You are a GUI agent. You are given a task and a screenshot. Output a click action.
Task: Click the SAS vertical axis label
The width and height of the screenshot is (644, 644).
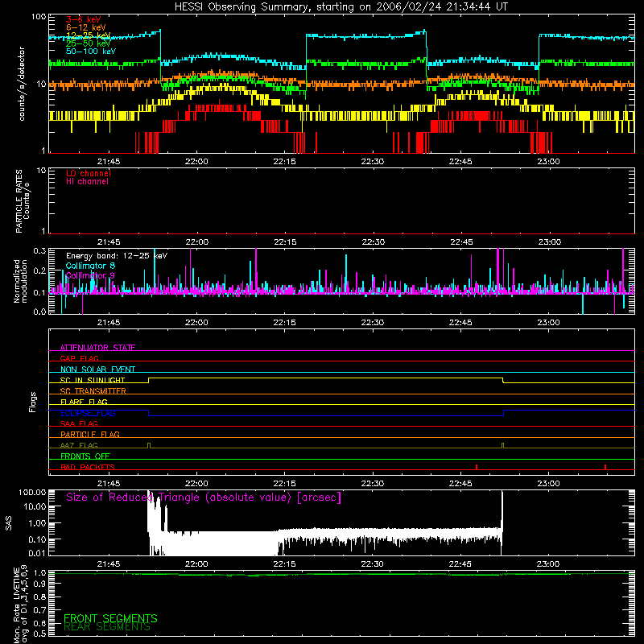coord(8,523)
